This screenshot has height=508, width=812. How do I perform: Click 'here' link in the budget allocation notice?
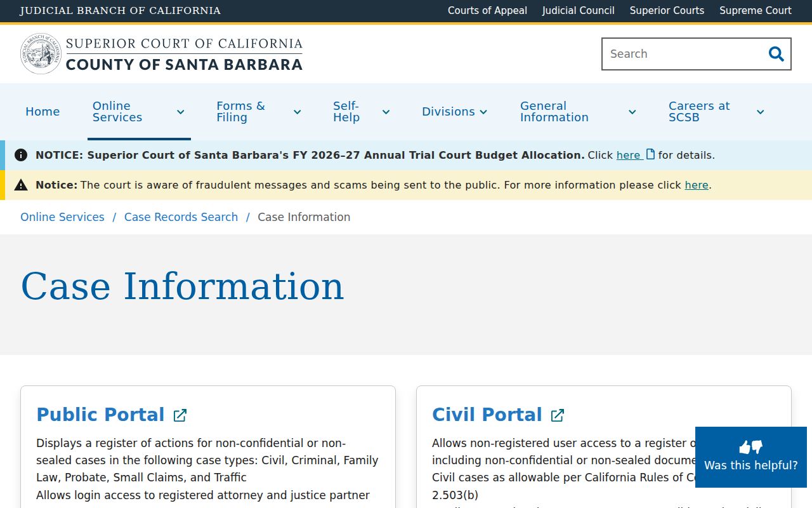point(628,155)
